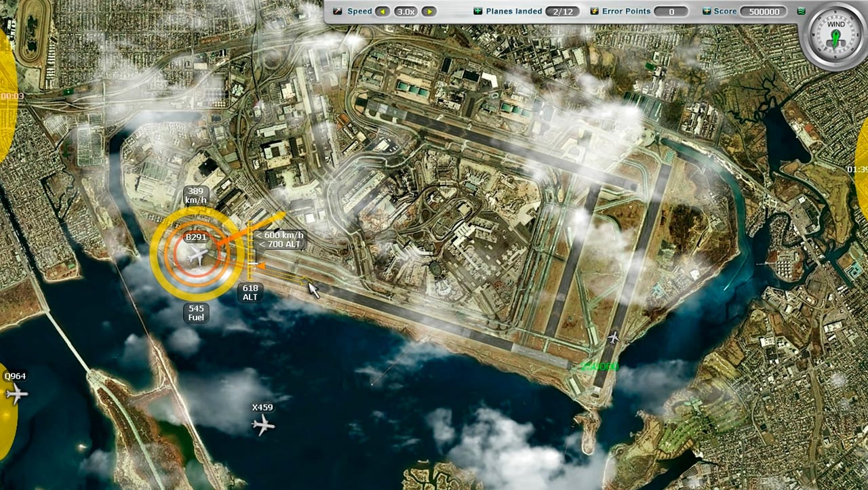The width and height of the screenshot is (868, 490).
Task: Click the 545 Fuel label
Action: point(197,312)
